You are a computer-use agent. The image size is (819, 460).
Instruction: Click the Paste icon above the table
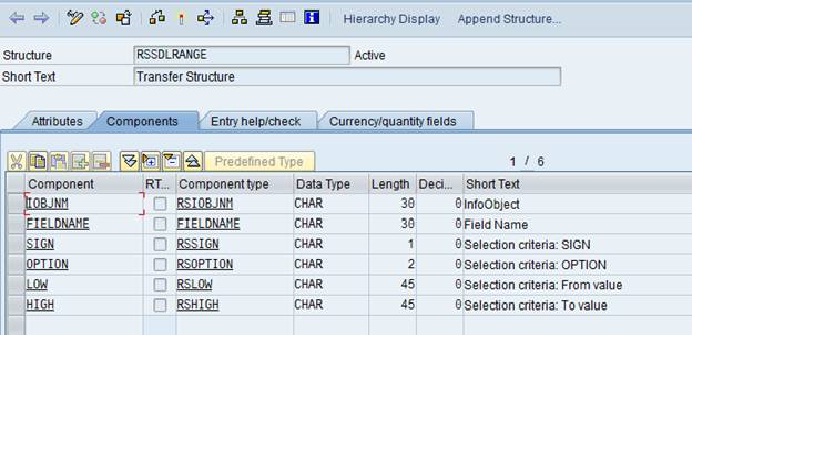coord(58,161)
